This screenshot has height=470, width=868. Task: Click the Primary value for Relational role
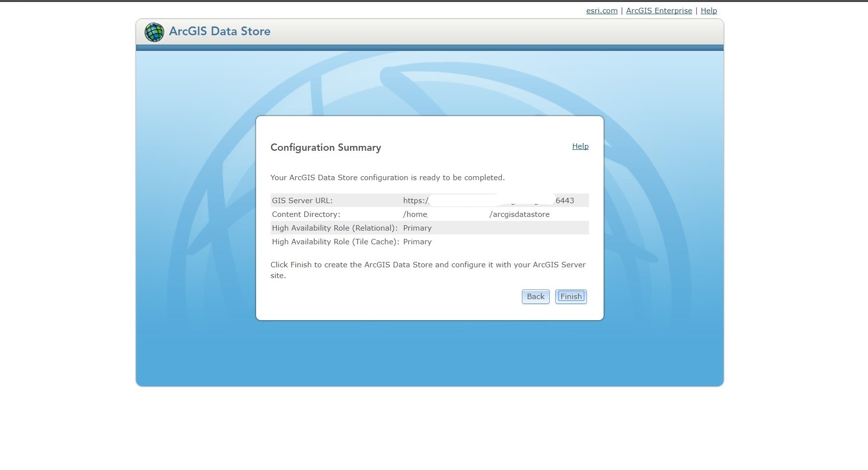coord(417,228)
